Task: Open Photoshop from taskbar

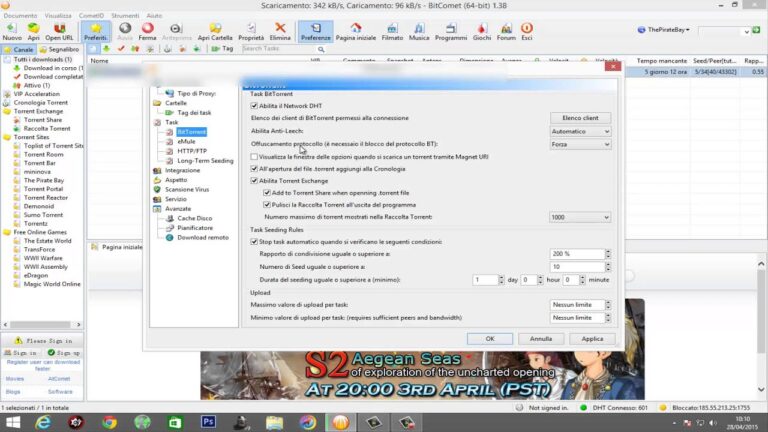Action: point(208,422)
